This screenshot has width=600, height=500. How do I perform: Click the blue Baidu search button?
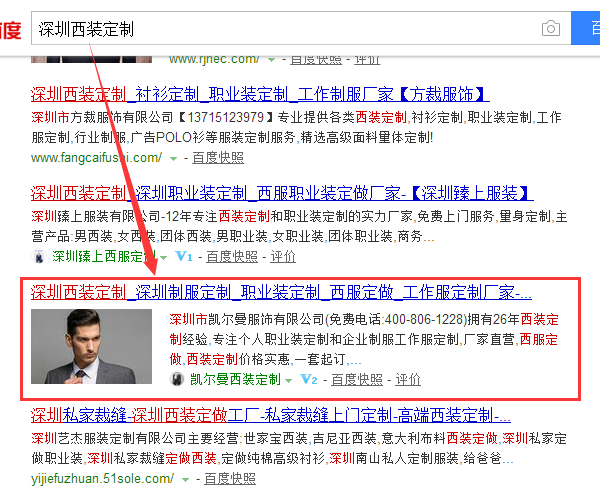[x=585, y=28]
